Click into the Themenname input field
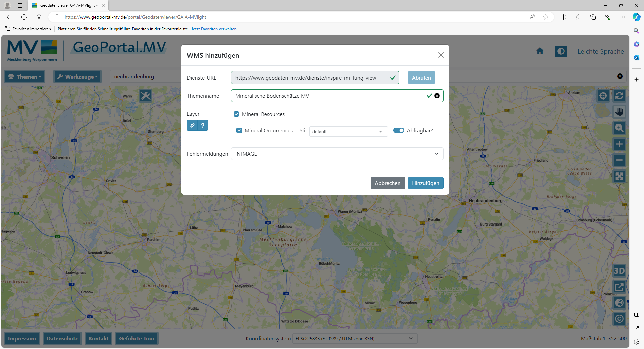644x349 pixels. tap(337, 96)
